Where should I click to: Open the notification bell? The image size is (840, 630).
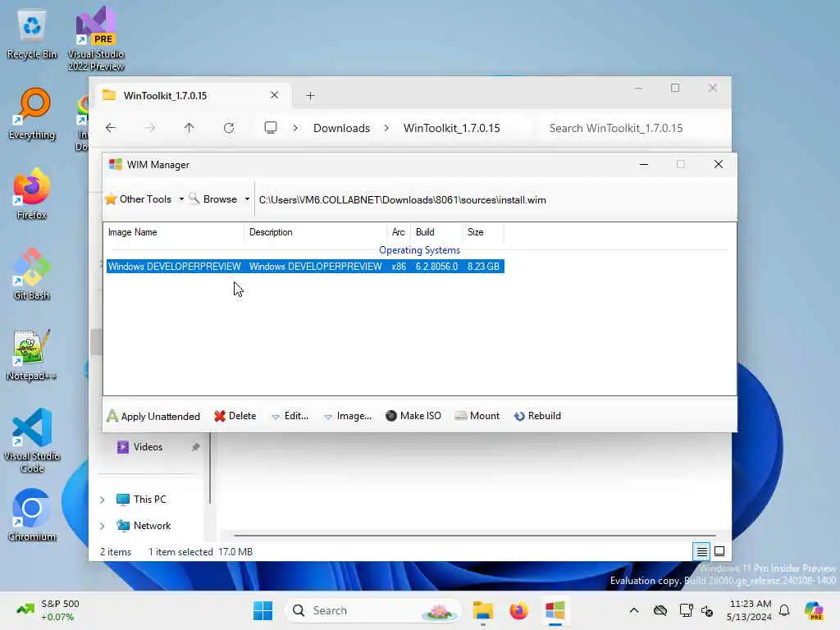coord(784,610)
